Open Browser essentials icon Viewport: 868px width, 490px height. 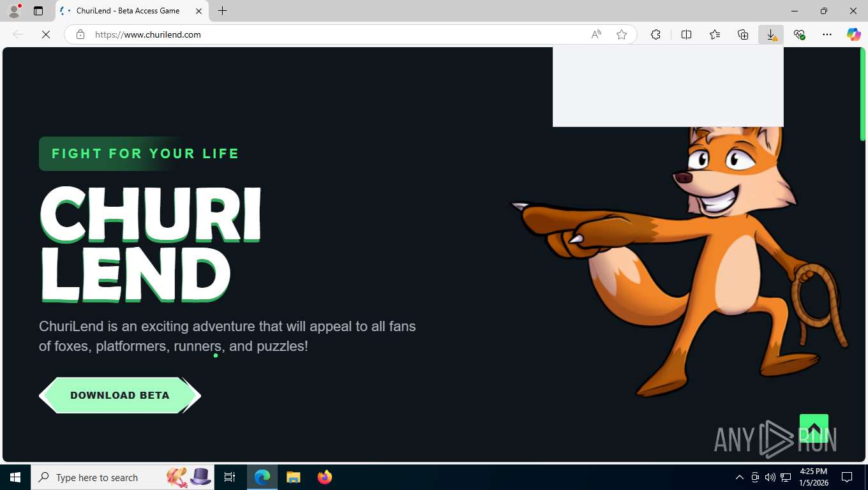click(799, 34)
